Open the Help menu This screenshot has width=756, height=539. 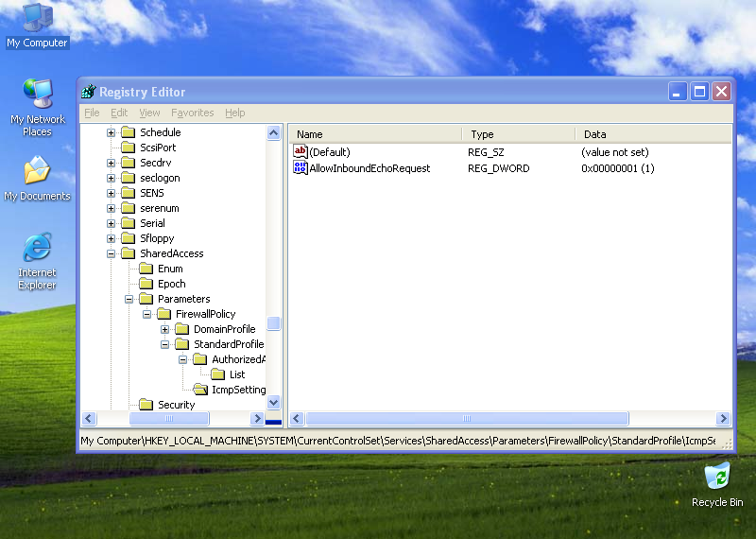[234, 113]
